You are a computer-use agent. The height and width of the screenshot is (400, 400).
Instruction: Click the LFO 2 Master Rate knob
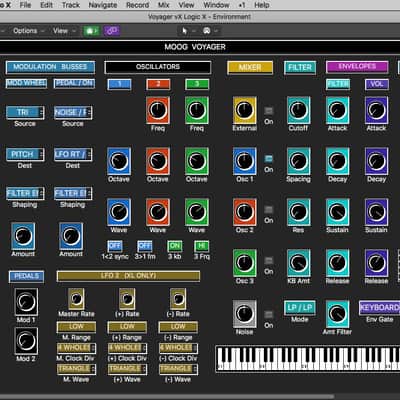[x=76, y=299]
